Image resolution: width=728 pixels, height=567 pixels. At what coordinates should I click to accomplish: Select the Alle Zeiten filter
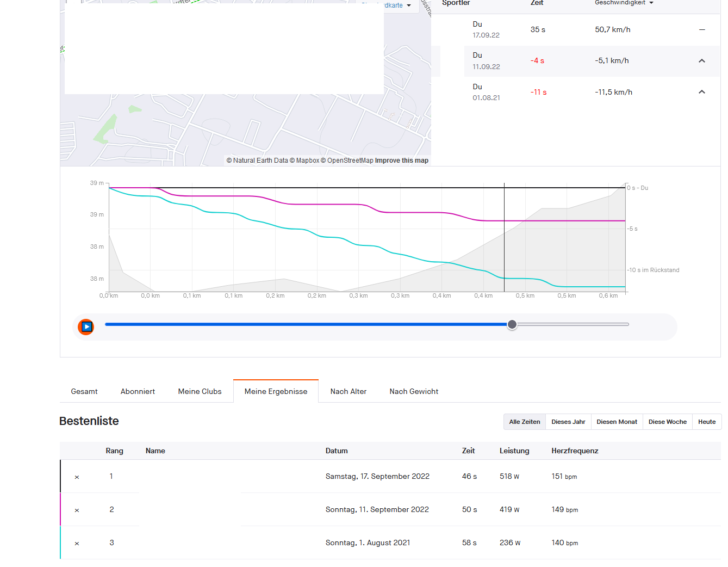pyautogui.click(x=524, y=422)
